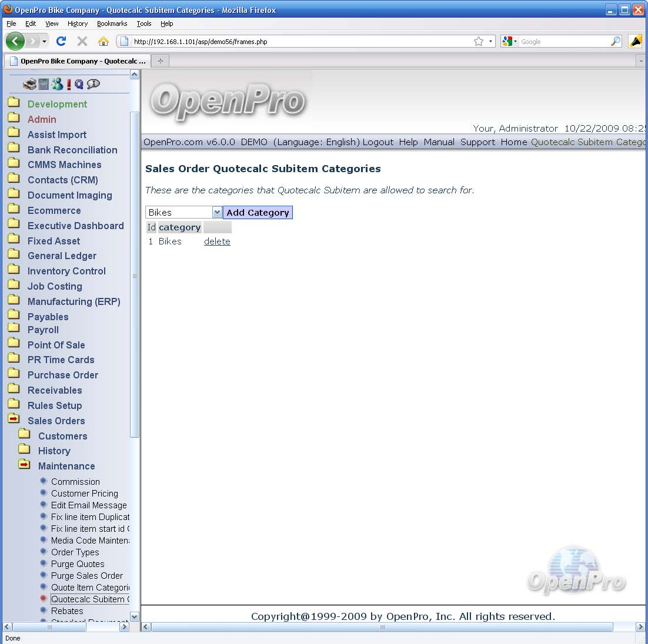Click the speech bubble info icon
The width and height of the screenshot is (648, 644).
coord(93,85)
